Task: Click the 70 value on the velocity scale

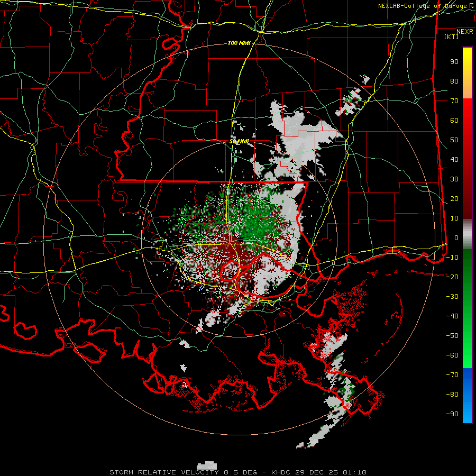Action: pos(454,101)
